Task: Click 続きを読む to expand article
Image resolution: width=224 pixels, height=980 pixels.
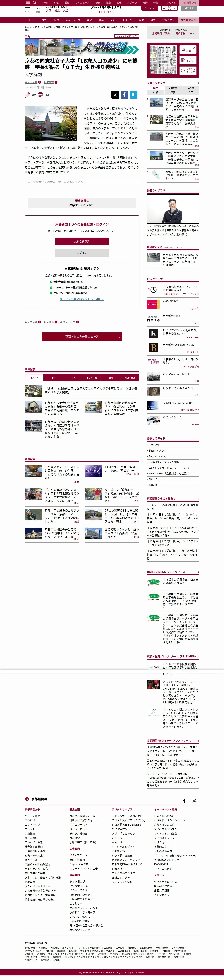Action: (x=82, y=203)
